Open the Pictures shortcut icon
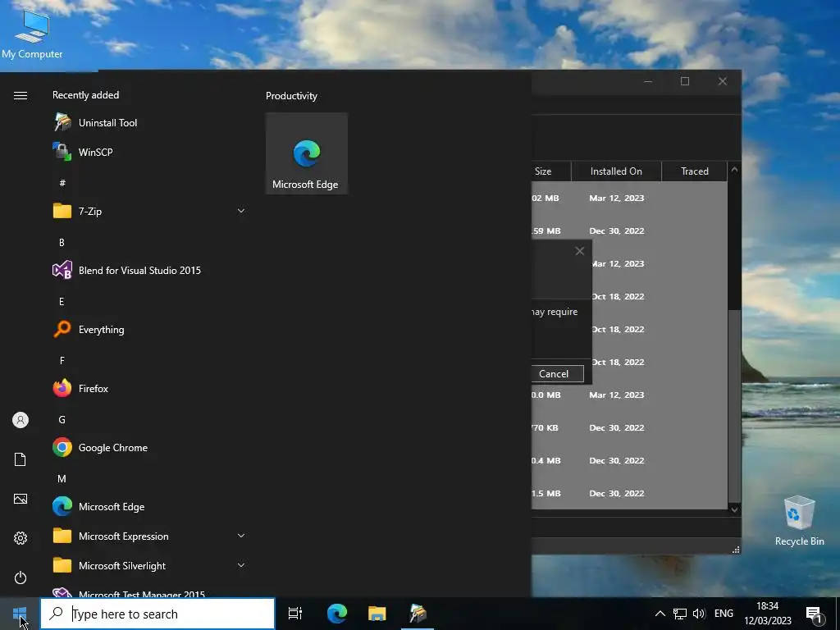840x630 pixels. [21, 499]
